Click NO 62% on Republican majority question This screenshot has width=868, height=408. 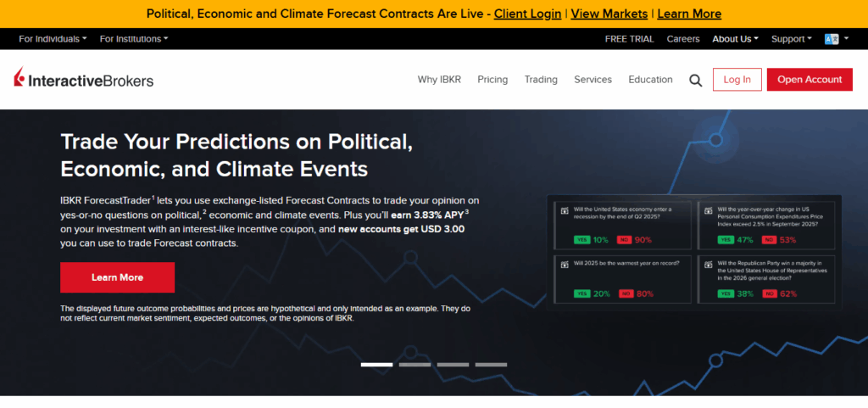coord(780,293)
